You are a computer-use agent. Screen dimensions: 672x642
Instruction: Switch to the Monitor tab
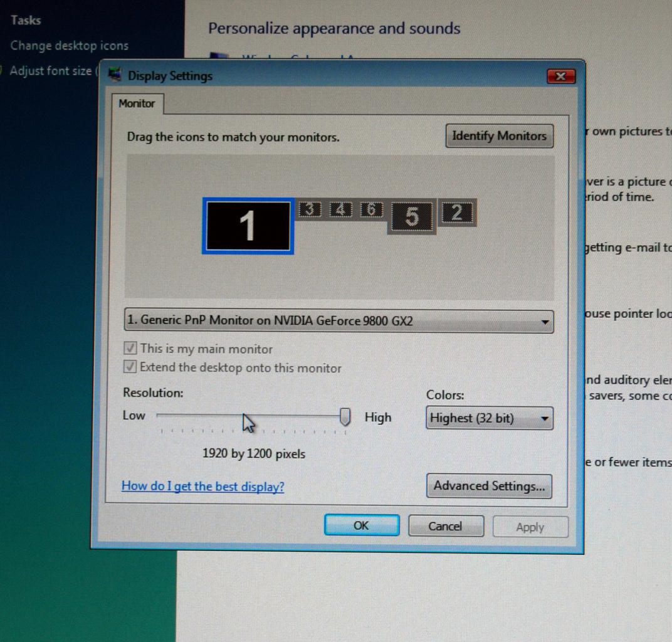(x=137, y=103)
